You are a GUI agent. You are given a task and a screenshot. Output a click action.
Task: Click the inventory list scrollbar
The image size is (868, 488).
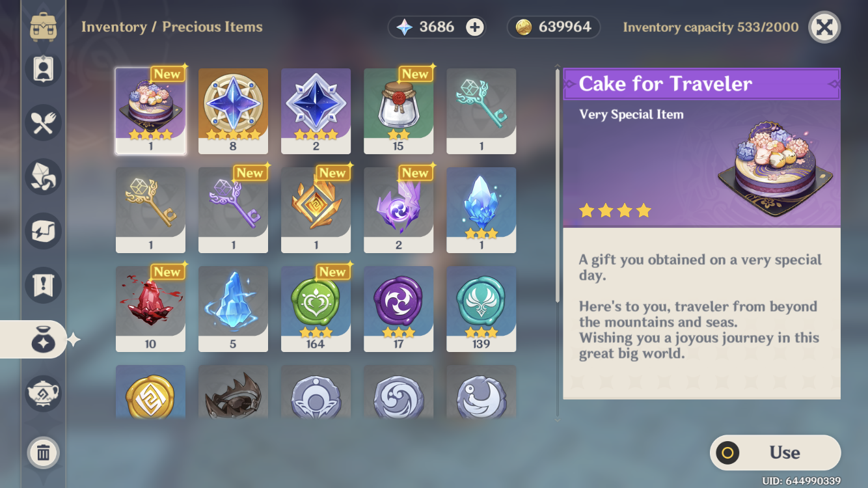pyautogui.click(x=557, y=185)
